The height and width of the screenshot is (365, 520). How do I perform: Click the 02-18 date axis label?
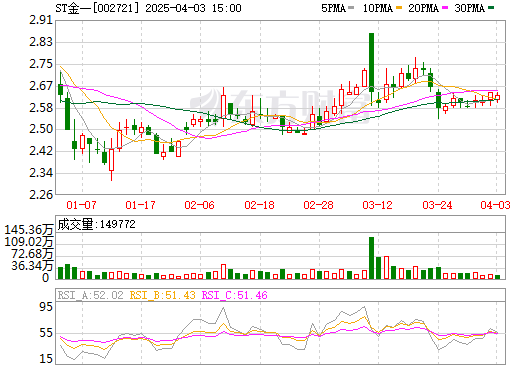[259, 205]
